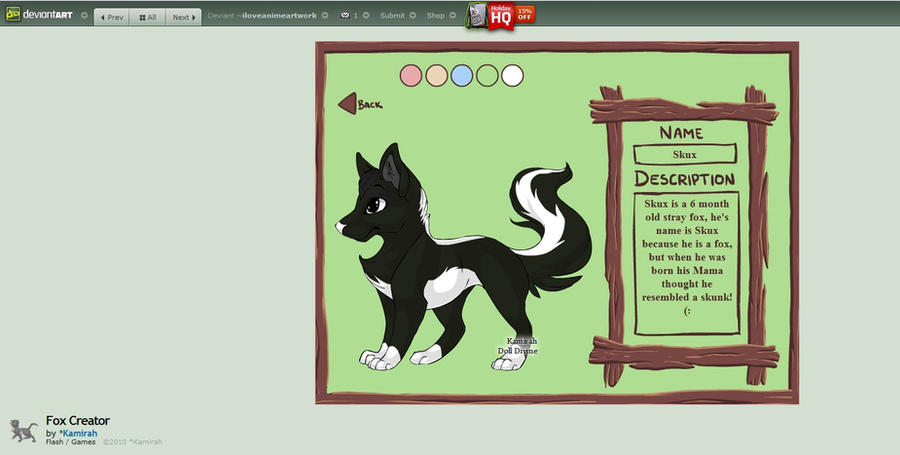The height and width of the screenshot is (455, 900).
Task: Click the Kamirah avatar thumbnail
Action: point(24,430)
